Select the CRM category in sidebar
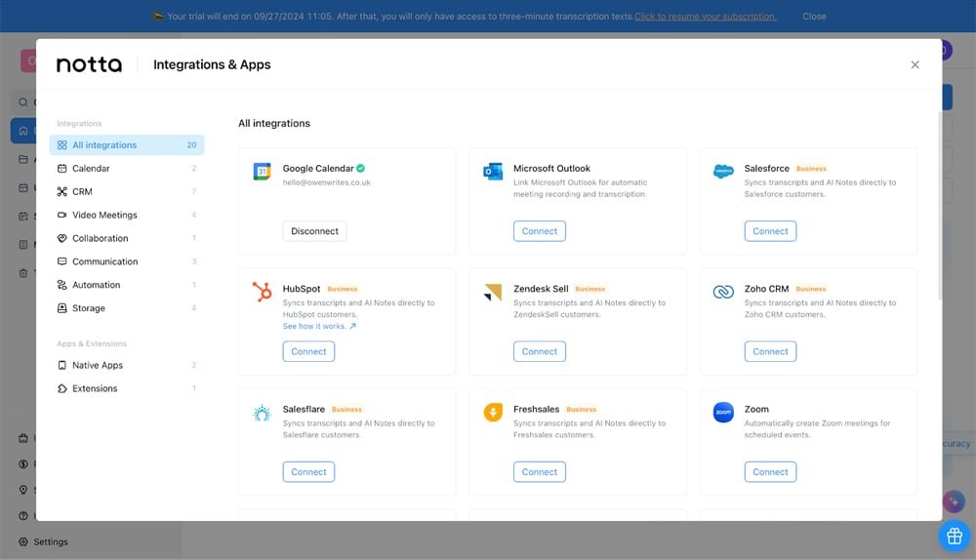Image resolution: width=976 pixels, height=560 pixels. (82, 192)
